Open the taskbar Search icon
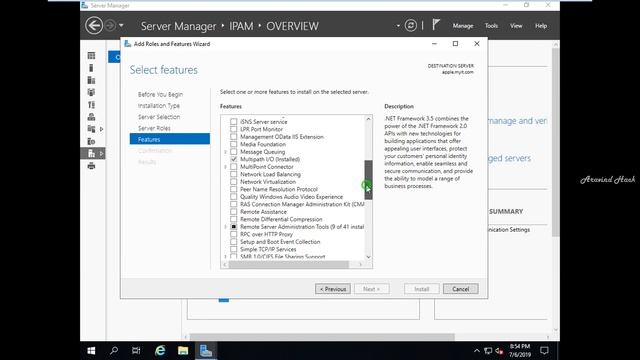The height and width of the screenshot is (360, 640). 114,351
